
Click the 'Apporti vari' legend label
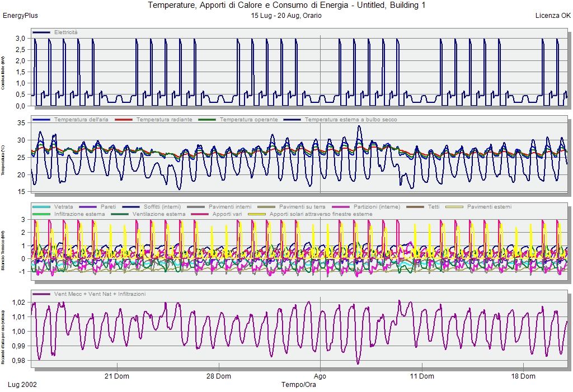(227, 214)
